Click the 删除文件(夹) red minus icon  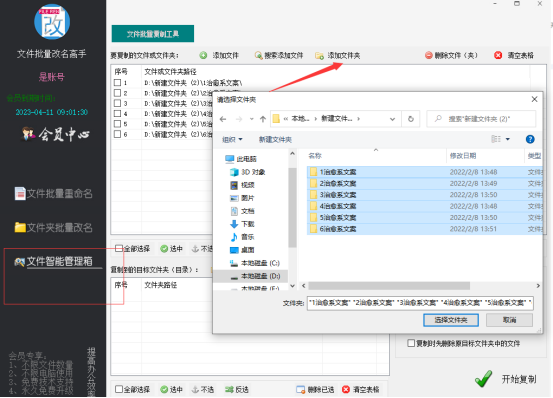(429, 55)
